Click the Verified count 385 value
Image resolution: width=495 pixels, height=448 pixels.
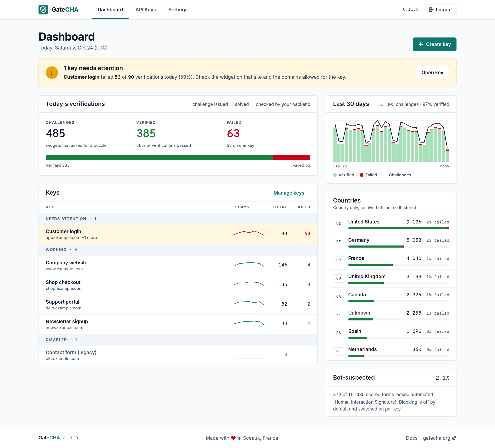[x=146, y=133]
